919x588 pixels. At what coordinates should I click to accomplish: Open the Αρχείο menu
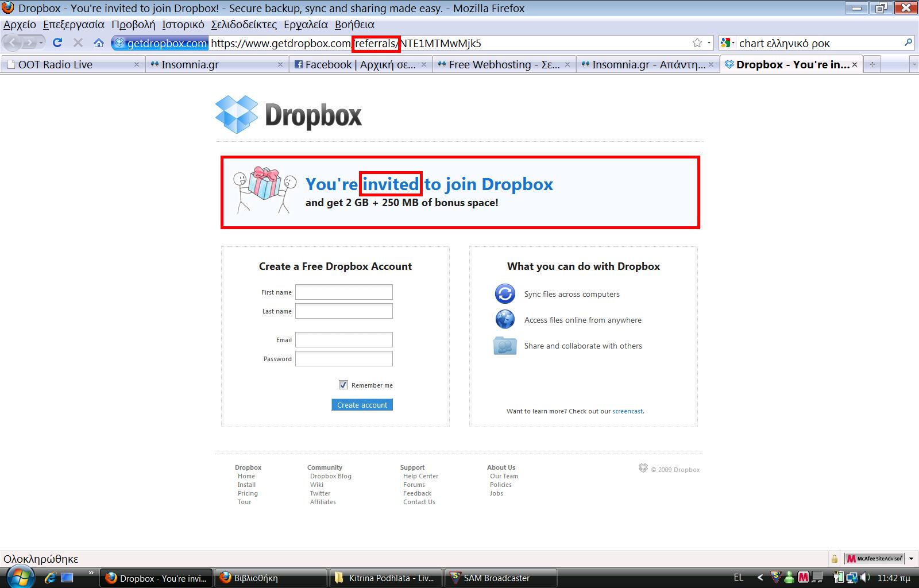pyautogui.click(x=20, y=25)
